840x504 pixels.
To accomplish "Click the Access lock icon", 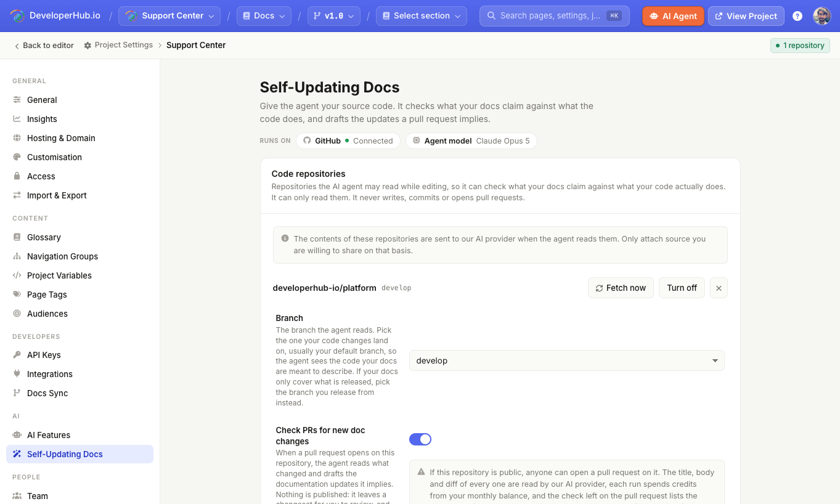I will click(17, 176).
